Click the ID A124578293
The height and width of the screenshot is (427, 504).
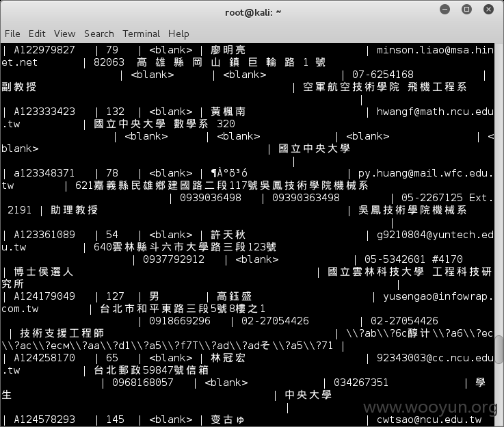(x=44, y=419)
